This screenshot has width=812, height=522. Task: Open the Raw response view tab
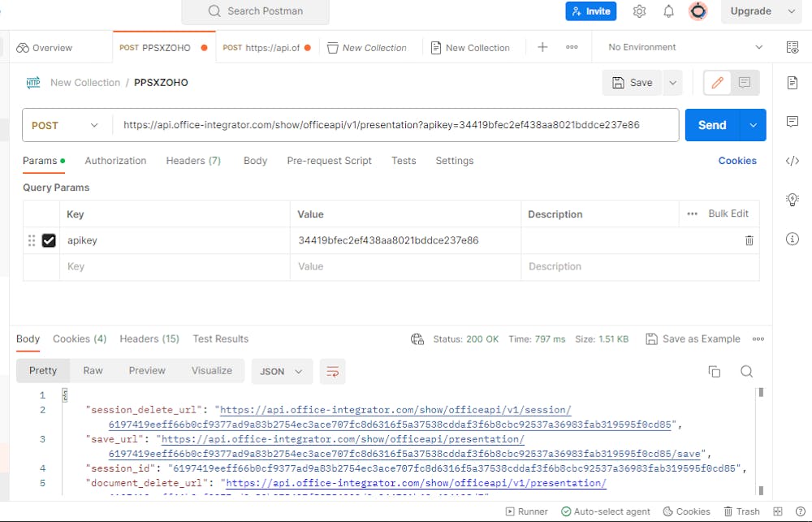tap(93, 370)
